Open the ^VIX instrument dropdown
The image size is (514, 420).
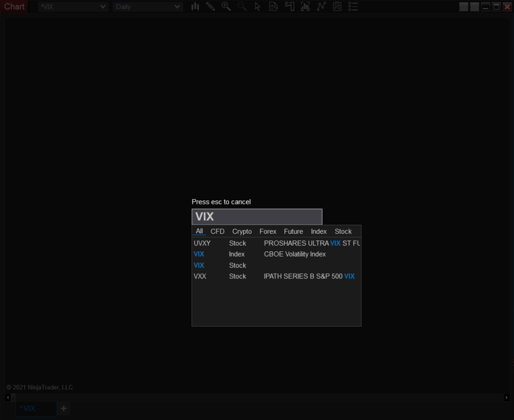click(73, 7)
